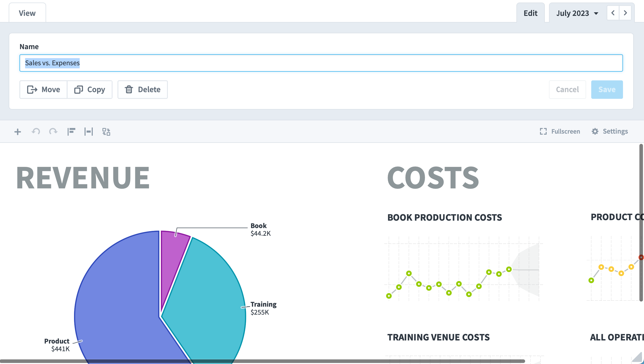
Task: Click the TRAINING VENUE COSTS title
Action: pyautogui.click(x=439, y=337)
